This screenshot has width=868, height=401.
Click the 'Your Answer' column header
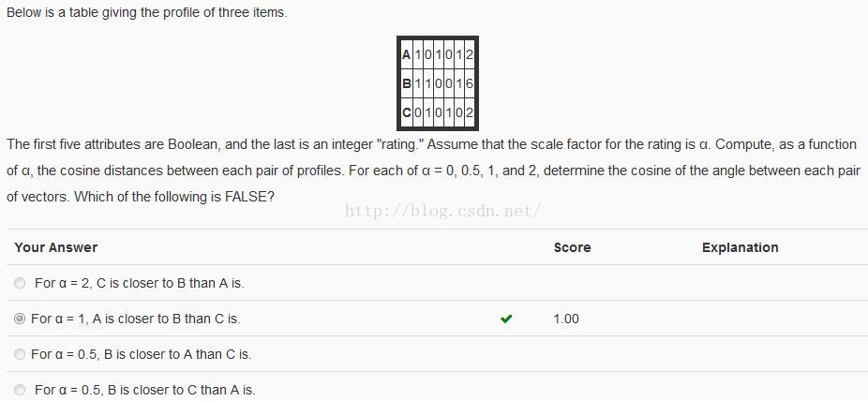[56, 247]
